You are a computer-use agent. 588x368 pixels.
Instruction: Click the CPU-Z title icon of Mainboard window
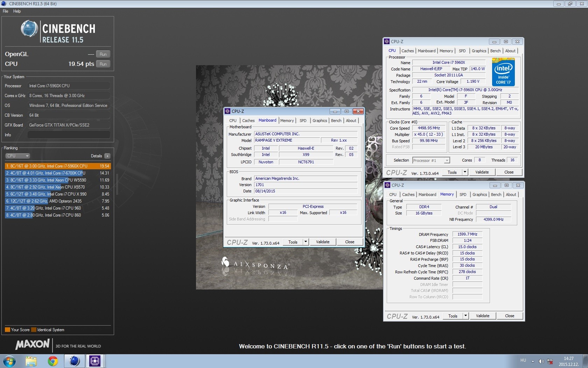click(227, 111)
